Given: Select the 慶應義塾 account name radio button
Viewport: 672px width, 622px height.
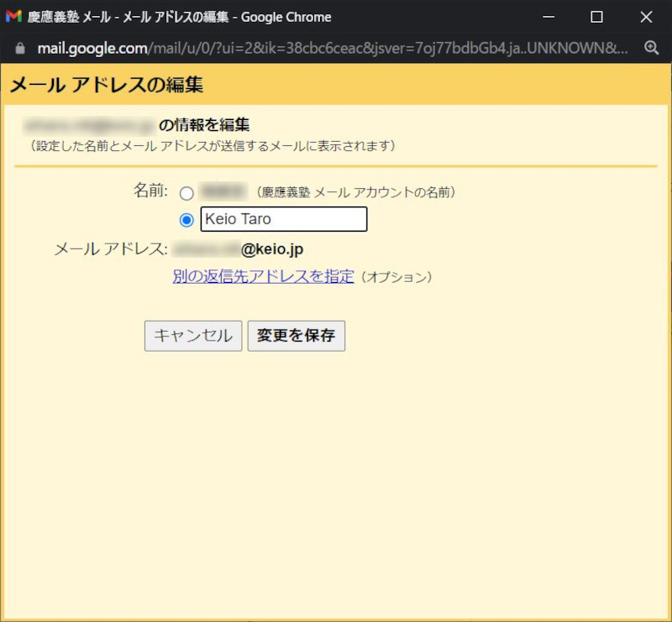Looking at the screenshot, I should [x=186, y=194].
